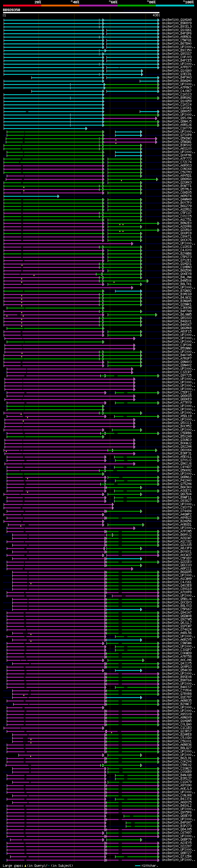Click the cyan alignment bar for UniRef100_A6MUT4

(31, 196)
